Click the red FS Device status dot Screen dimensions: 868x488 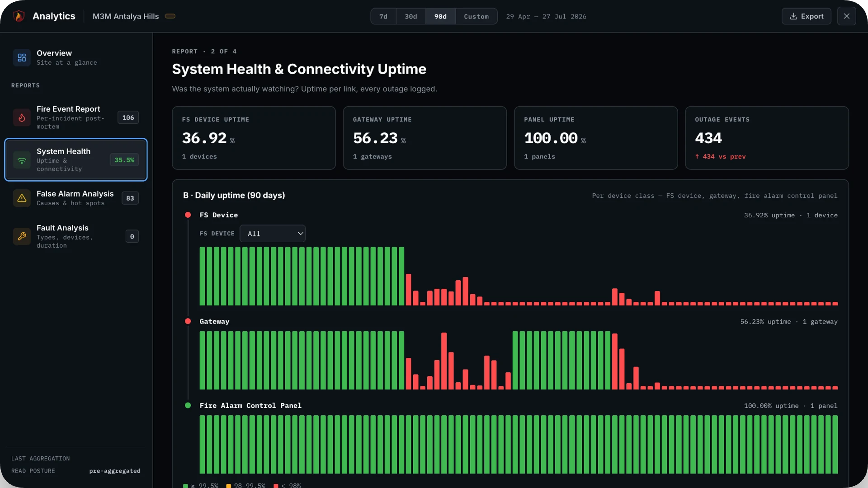(188, 215)
